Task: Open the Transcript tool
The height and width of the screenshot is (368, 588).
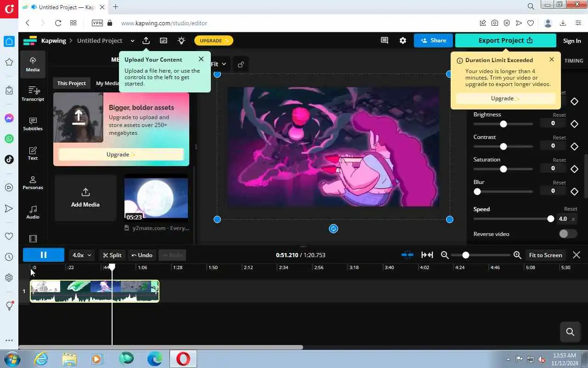Action: click(33, 94)
